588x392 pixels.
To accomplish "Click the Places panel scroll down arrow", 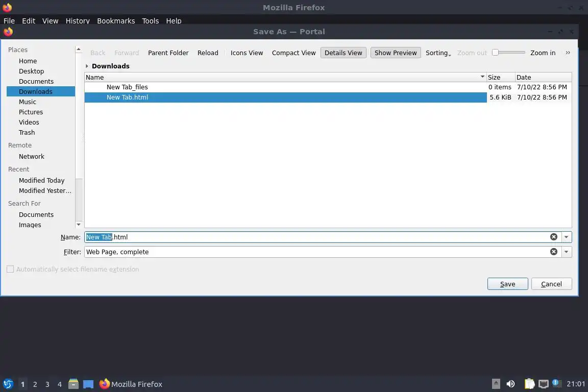I will [x=79, y=225].
